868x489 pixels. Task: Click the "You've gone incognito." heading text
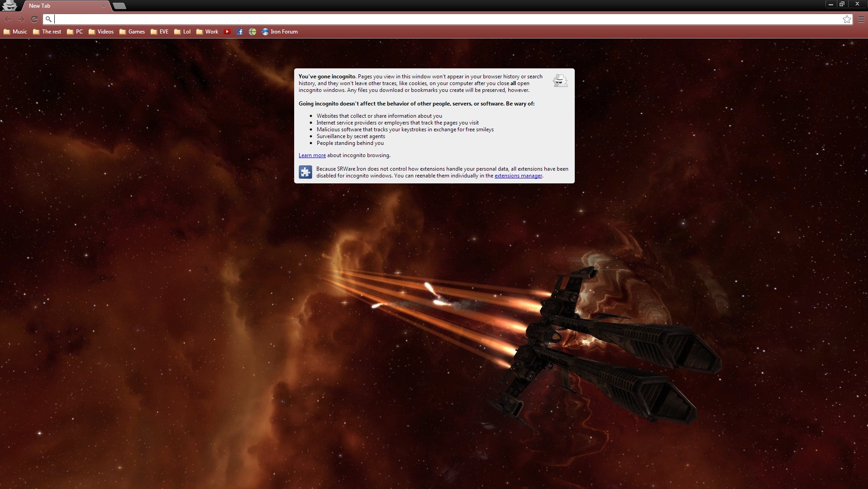coord(327,77)
